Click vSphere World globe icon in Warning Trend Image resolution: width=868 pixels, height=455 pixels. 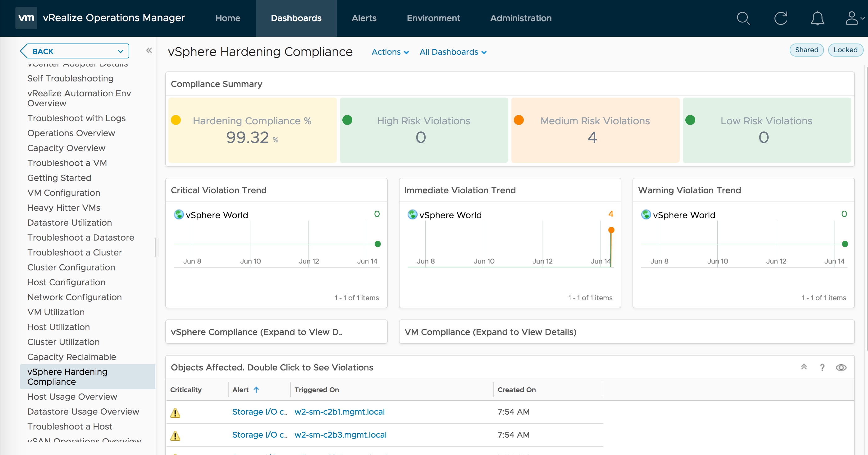click(x=646, y=214)
